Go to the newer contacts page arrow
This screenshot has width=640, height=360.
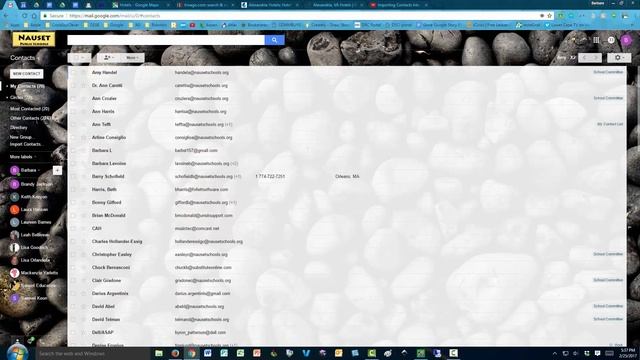point(584,58)
